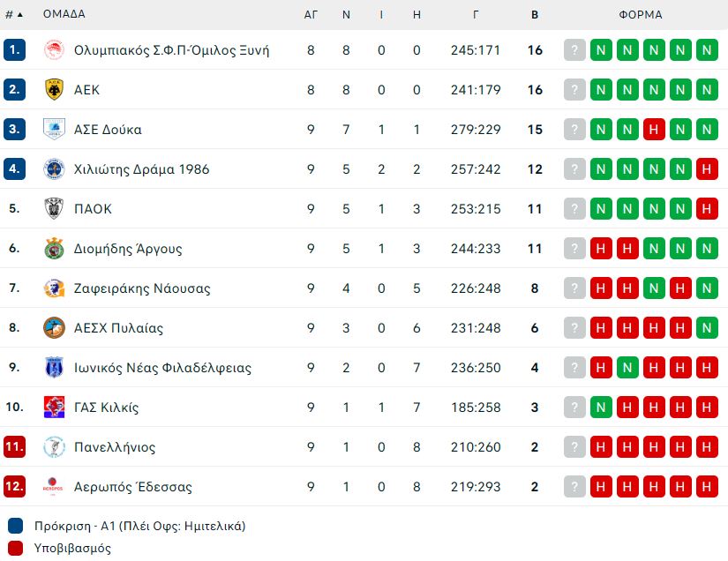728x561 pixels.
Task: Open Χιλιώτης Δράμα 1986 team link
Action: (141, 169)
